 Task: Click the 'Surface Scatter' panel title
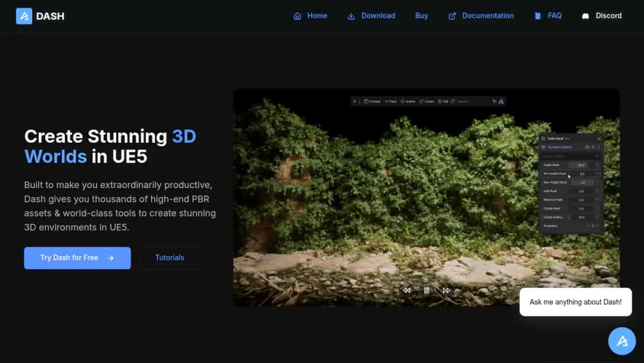point(559,147)
